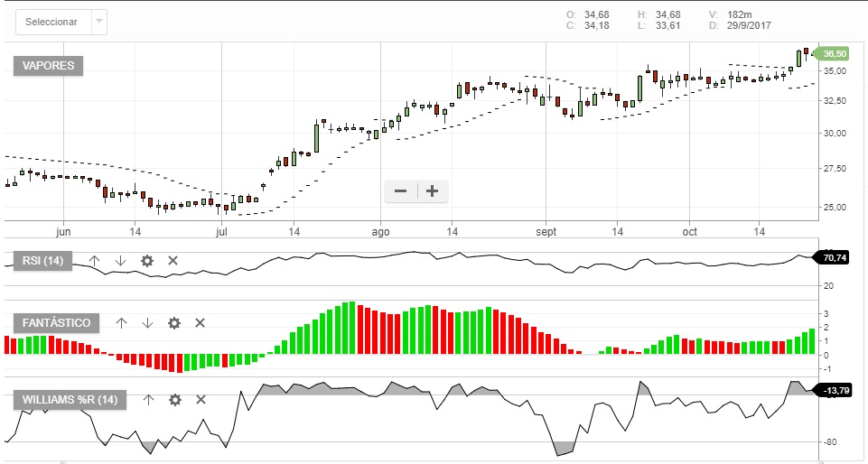Remove the WILLIAMS %R indicator

click(x=201, y=399)
